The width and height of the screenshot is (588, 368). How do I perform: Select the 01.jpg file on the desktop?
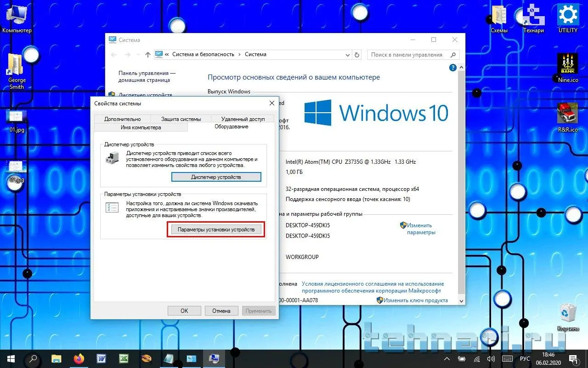[x=17, y=121]
